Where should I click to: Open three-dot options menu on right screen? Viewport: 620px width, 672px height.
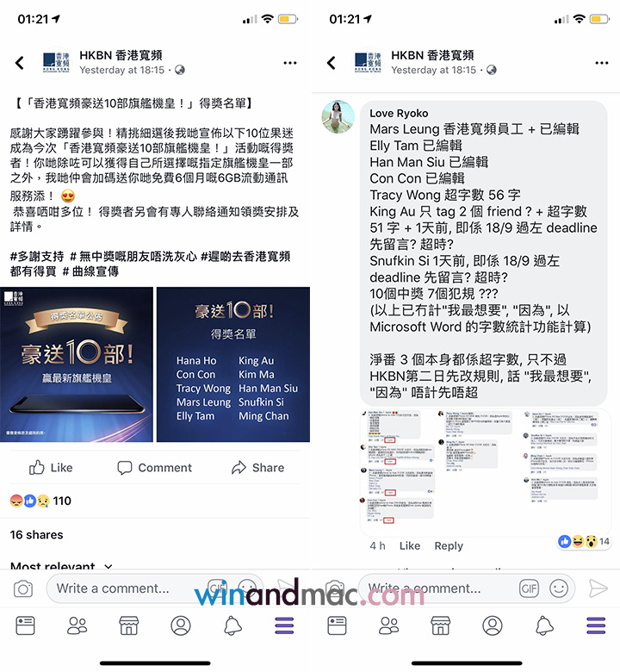point(602,63)
